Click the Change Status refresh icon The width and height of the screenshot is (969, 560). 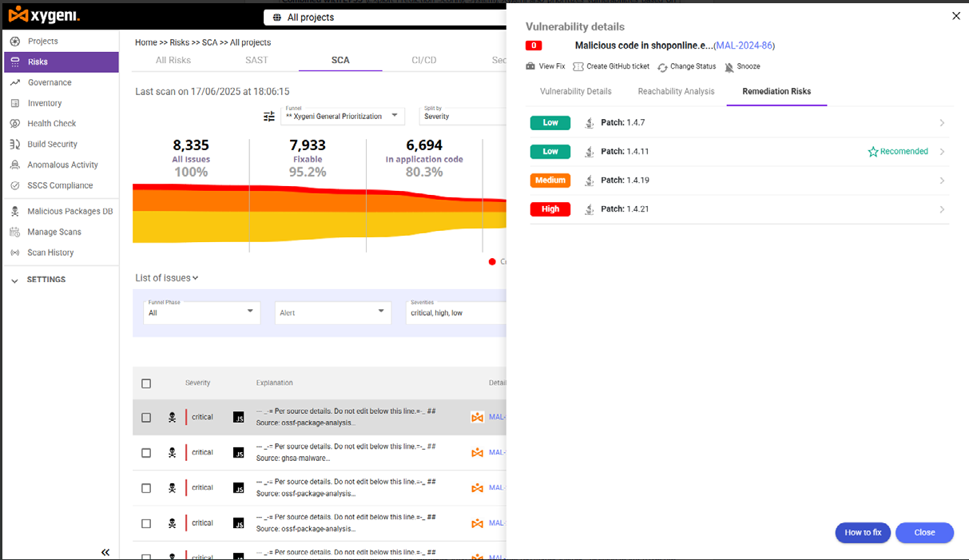tap(662, 67)
